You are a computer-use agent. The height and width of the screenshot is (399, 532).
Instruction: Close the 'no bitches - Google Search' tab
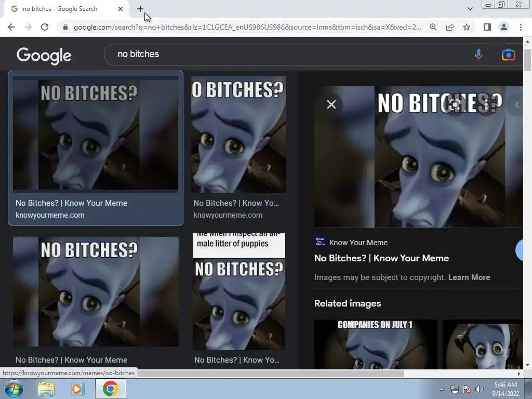[121, 9]
